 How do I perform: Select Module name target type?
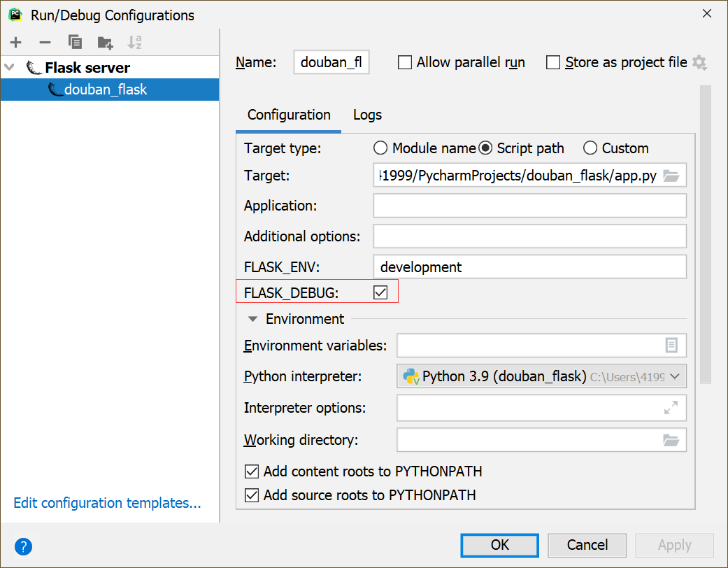click(380, 148)
